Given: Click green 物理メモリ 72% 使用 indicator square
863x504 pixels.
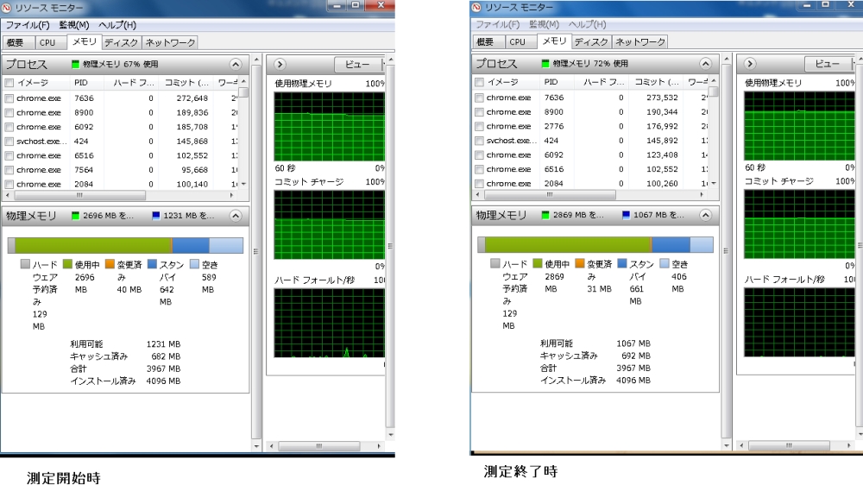Looking at the screenshot, I should click(545, 64).
